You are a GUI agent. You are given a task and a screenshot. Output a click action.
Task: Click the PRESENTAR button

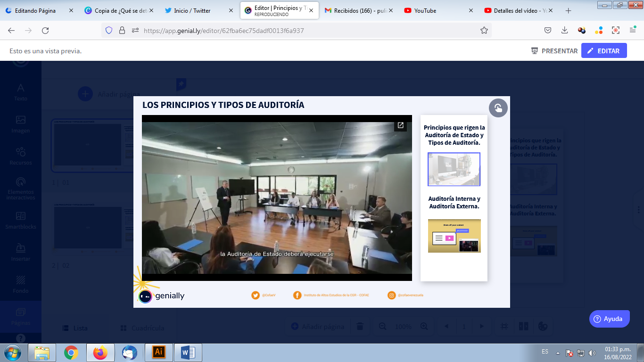tap(554, 51)
